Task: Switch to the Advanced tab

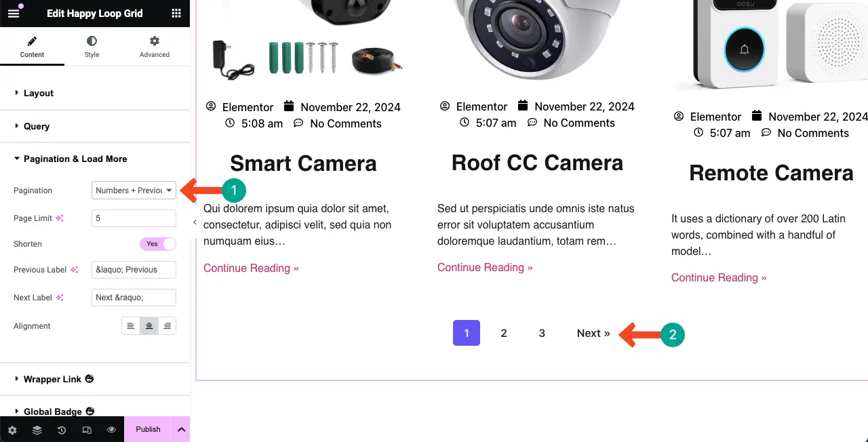Action: (x=155, y=47)
